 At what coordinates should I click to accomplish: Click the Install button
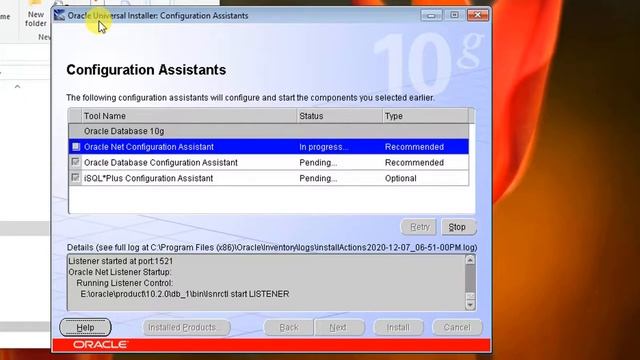pyautogui.click(x=398, y=327)
